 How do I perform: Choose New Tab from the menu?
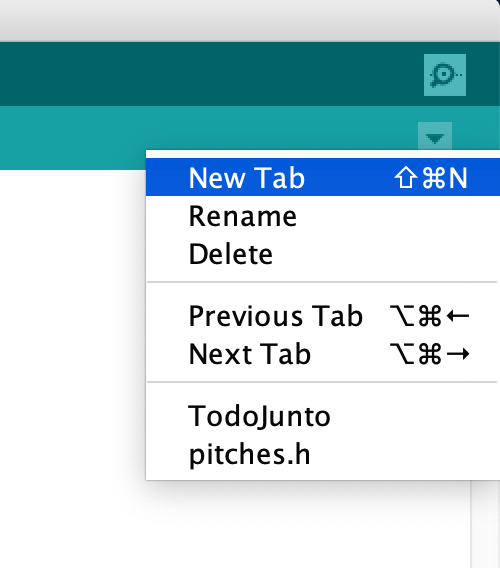coord(323,178)
